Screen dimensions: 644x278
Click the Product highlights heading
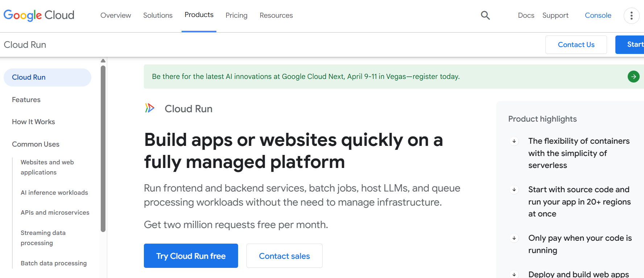(542, 119)
